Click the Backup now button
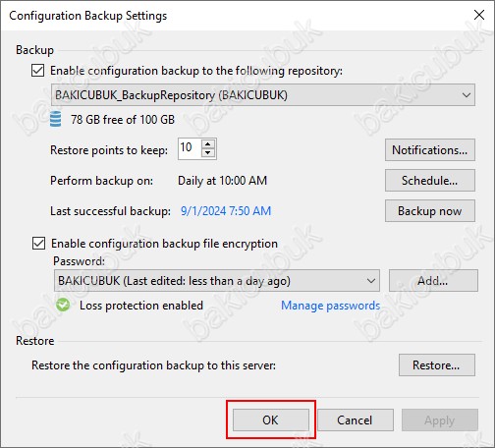This screenshot has width=495, height=448. [x=430, y=211]
